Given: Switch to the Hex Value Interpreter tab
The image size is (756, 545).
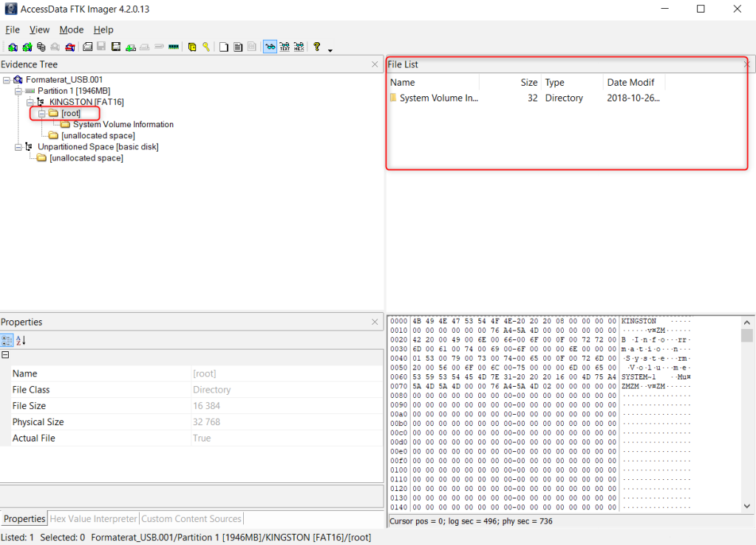Looking at the screenshot, I should coord(93,519).
